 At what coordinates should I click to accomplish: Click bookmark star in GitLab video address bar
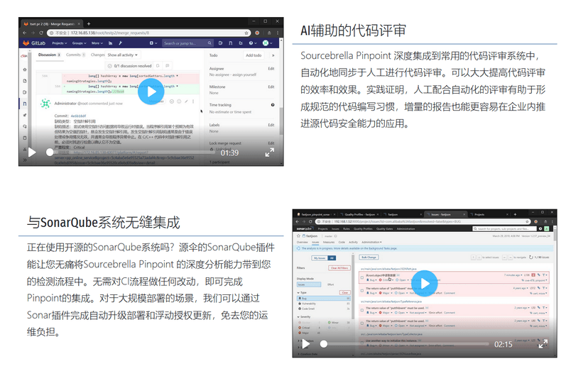246,33
